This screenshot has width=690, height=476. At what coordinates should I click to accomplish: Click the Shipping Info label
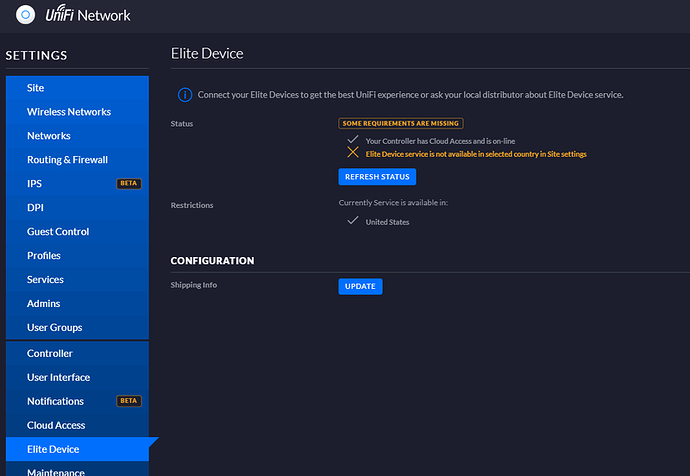coord(194,285)
